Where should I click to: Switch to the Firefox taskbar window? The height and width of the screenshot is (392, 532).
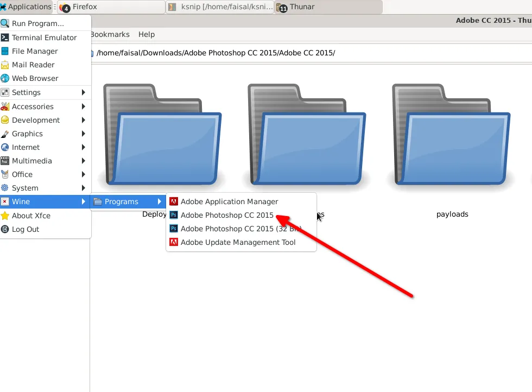tap(109, 8)
